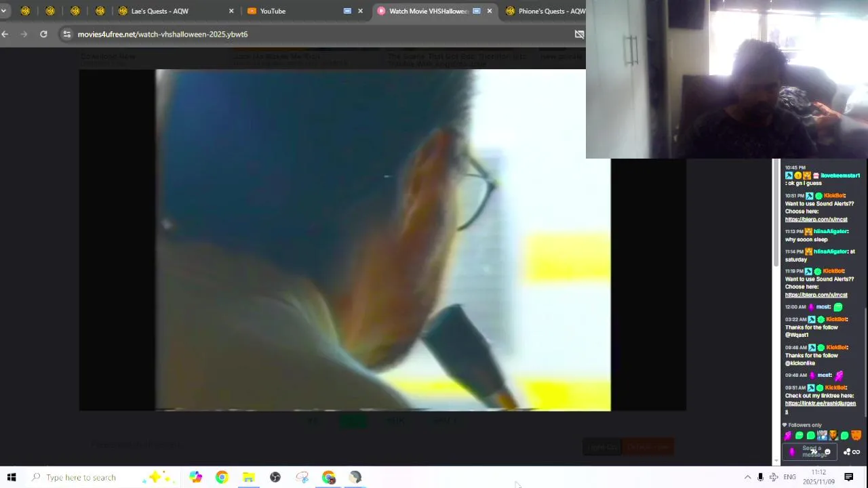Image resolution: width=868 pixels, height=488 pixels.
Task: Click the Followers only label in chat
Action: pyautogui.click(x=804, y=425)
